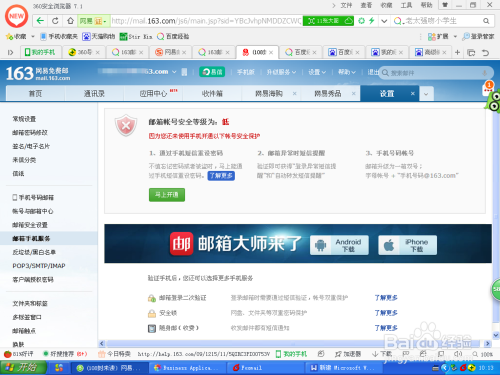Click the speaker mute icon in status bar

tap(458, 354)
